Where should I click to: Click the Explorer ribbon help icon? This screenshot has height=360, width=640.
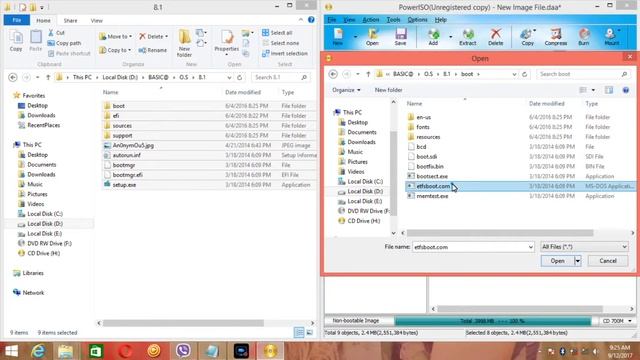(x=311, y=20)
